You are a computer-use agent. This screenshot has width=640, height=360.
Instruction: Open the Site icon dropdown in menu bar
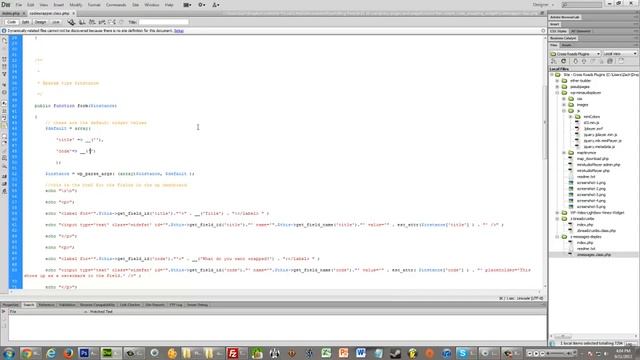click(x=216, y=5)
